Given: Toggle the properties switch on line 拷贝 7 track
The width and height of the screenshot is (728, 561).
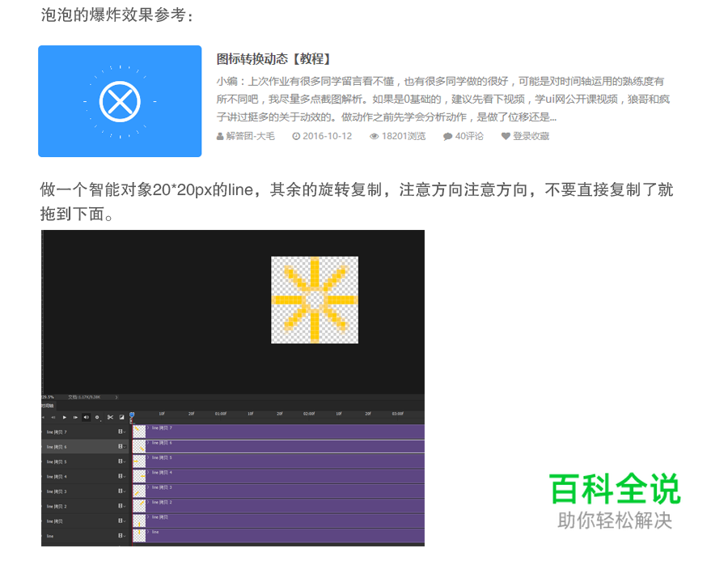Looking at the screenshot, I should [x=120, y=431].
